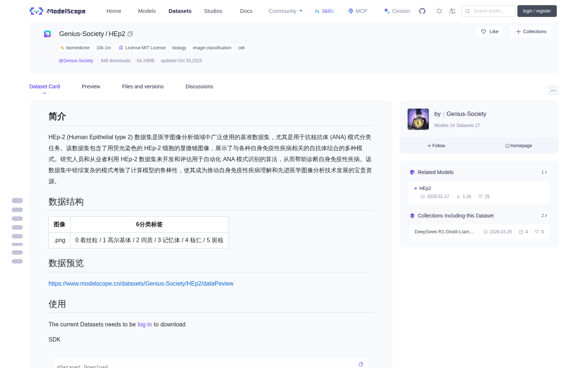Open the Docs nav item
This screenshot has height=368, width=588.
pos(246,11)
